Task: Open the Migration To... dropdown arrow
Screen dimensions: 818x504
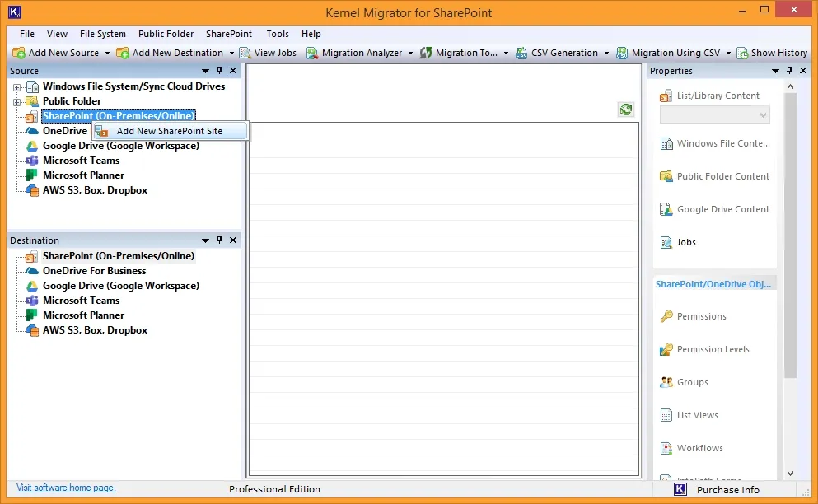Action: tap(506, 54)
